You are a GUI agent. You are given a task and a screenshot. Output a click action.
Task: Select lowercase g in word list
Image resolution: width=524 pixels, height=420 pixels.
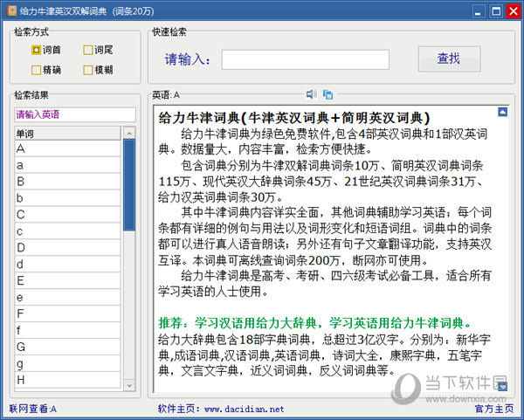tap(67, 363)
